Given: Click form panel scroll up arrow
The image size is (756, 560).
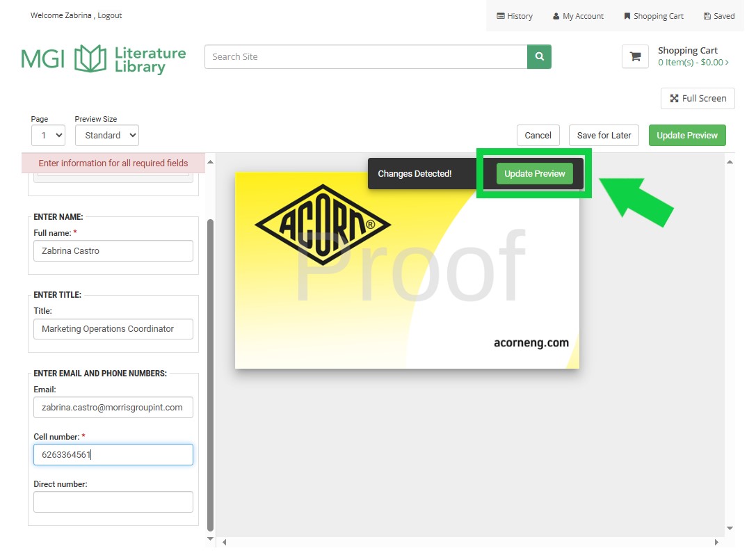Looking at the screenshot, I should tap(210, 161).
